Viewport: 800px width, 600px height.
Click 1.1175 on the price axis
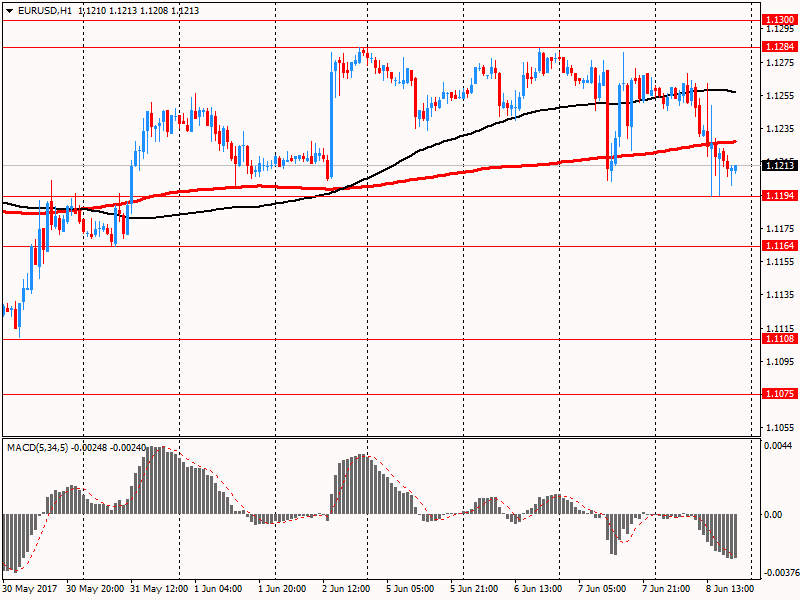tap(781, 229)
